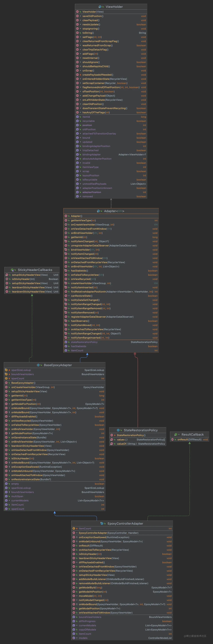Click the property icon beside diffInProgress
Viewport: 213px width, 644px height.
point(74,621)
